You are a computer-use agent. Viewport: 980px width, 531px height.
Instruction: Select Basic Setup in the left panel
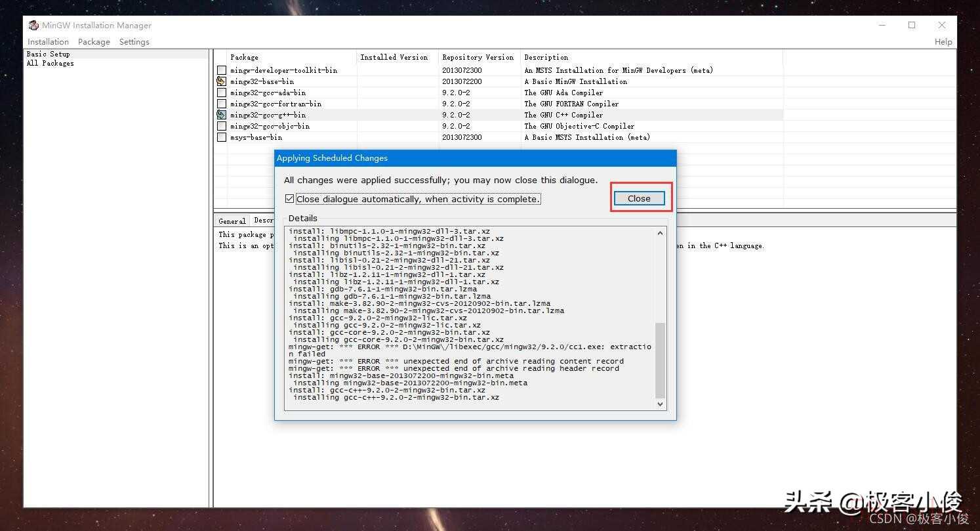pyautogui.click(x=48, y=54)
